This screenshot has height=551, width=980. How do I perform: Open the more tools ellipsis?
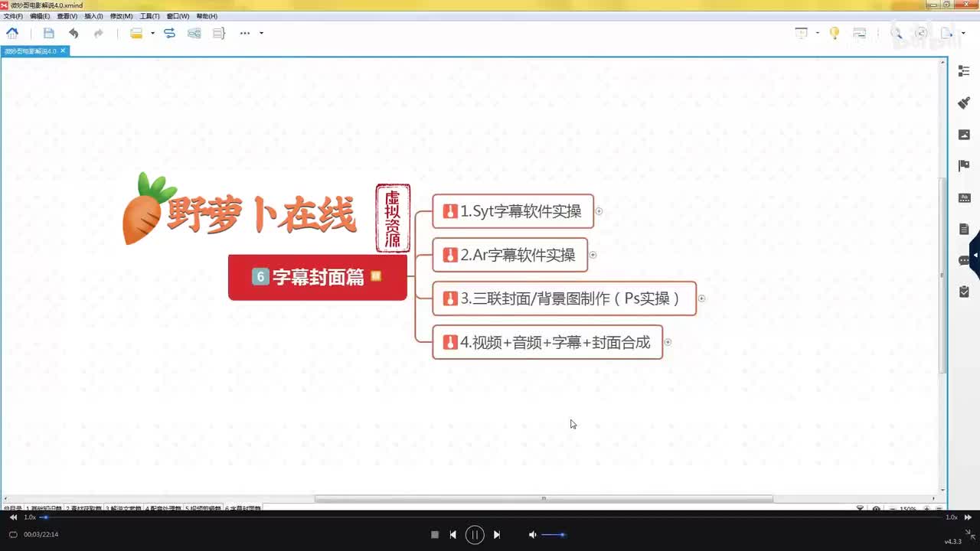click(x=245, y=33)
